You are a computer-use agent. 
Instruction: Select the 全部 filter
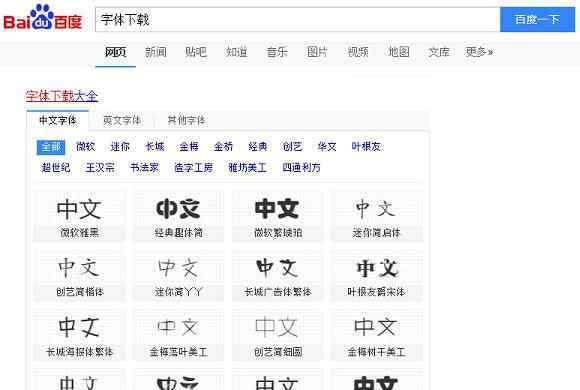pyautogui.click(x=51, y=147)
